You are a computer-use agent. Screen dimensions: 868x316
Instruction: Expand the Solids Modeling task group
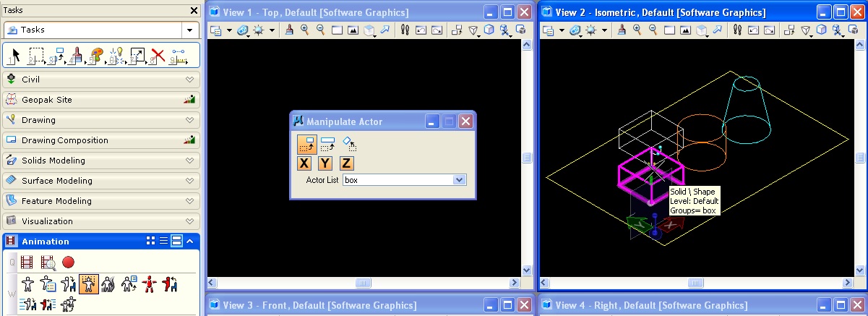tap(189, 161)
